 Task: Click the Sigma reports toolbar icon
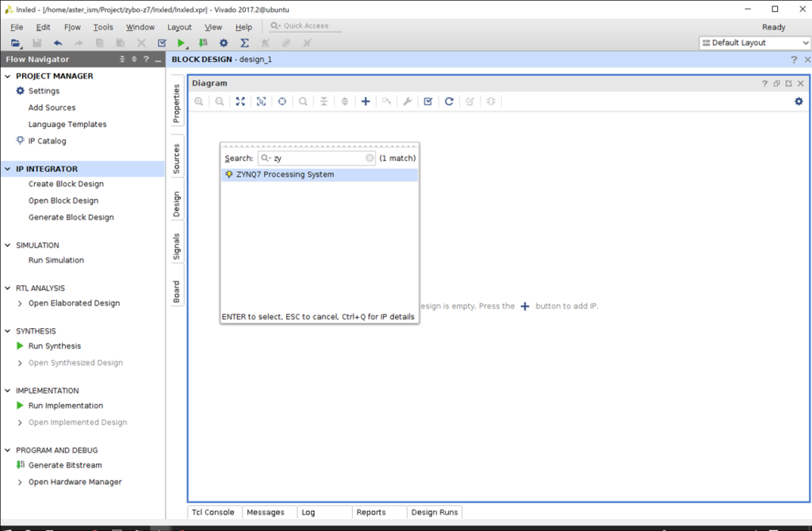click(x=244, y=43)
